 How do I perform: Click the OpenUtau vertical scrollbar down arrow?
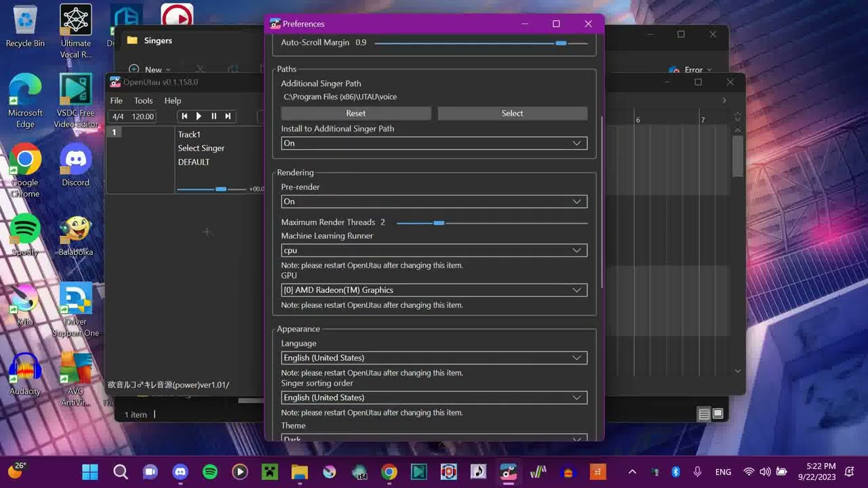click(x=738, y=371)
